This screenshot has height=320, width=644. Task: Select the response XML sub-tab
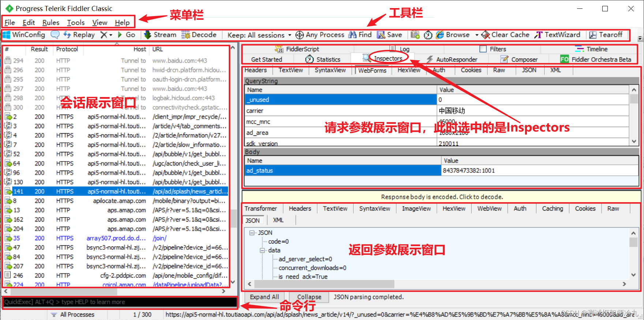[x=278, y=220]
